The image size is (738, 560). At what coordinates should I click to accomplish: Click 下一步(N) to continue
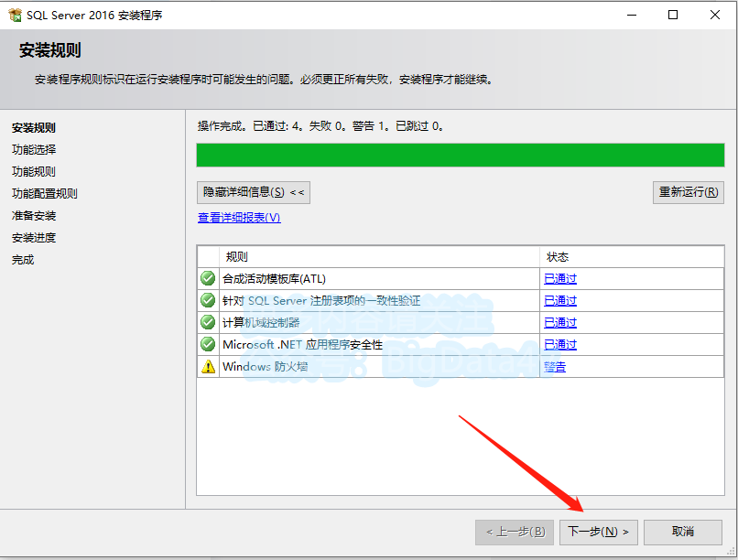click(598, 532)
